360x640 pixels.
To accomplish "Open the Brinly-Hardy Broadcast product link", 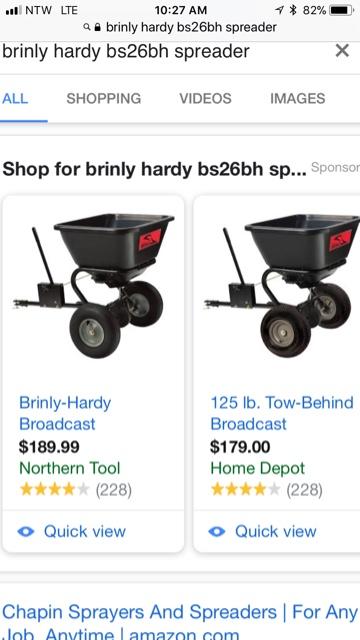I will pos(65,413).
